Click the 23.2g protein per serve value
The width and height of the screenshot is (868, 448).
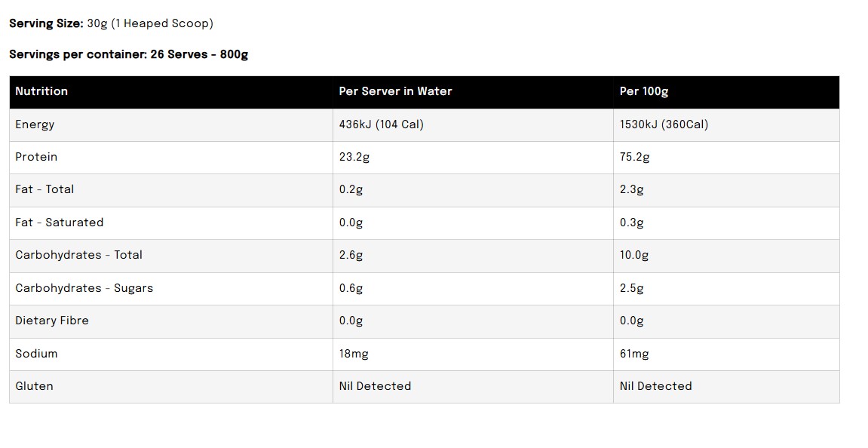click(x=354, y=158)
